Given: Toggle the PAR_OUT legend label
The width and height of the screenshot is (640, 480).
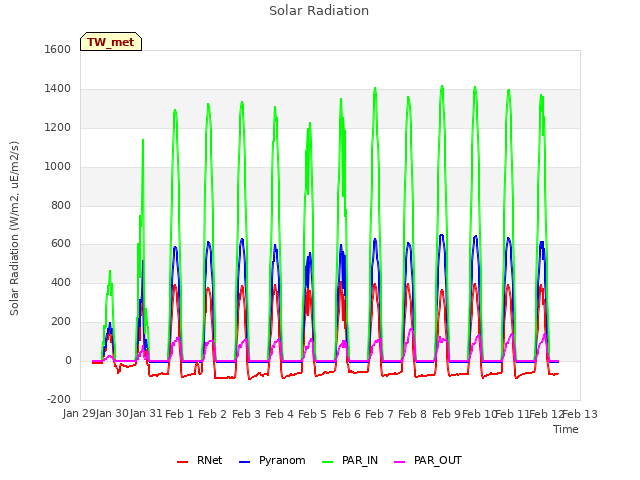Looking at the screenshot, I should tap(438, 460).
